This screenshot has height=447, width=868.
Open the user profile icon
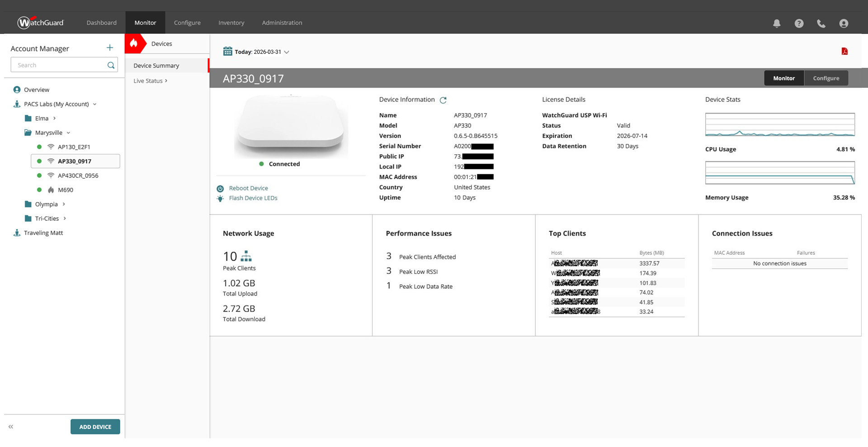coord(844,23)
